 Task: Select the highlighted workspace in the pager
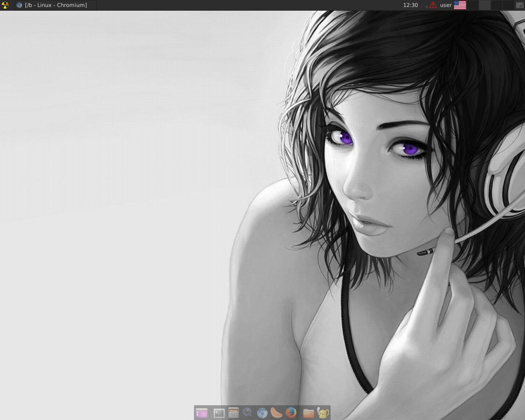click(x=485, y=5)
